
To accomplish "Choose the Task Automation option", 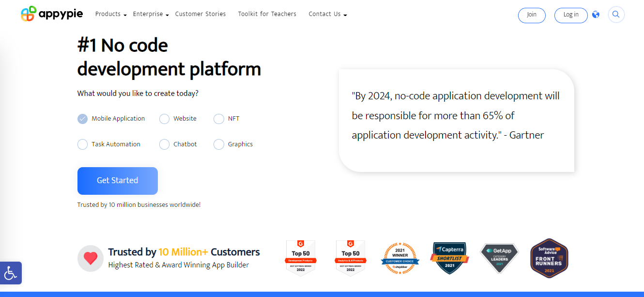I will 109,144.
